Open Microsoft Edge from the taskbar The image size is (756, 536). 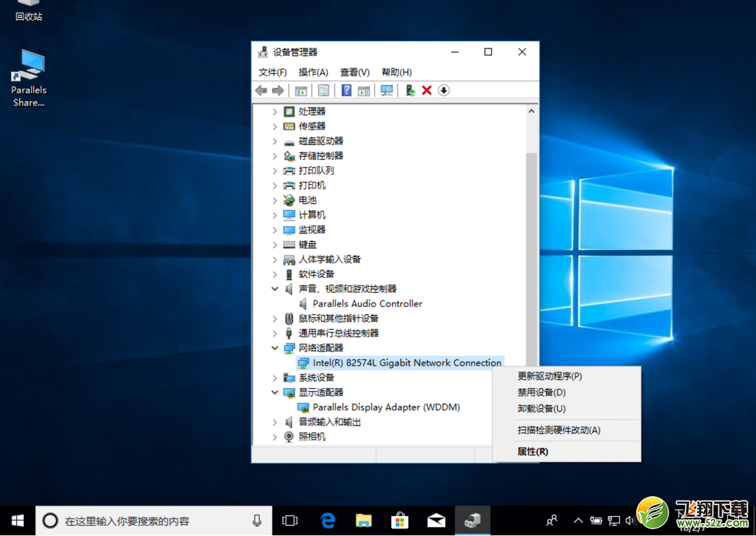point(327,520)
